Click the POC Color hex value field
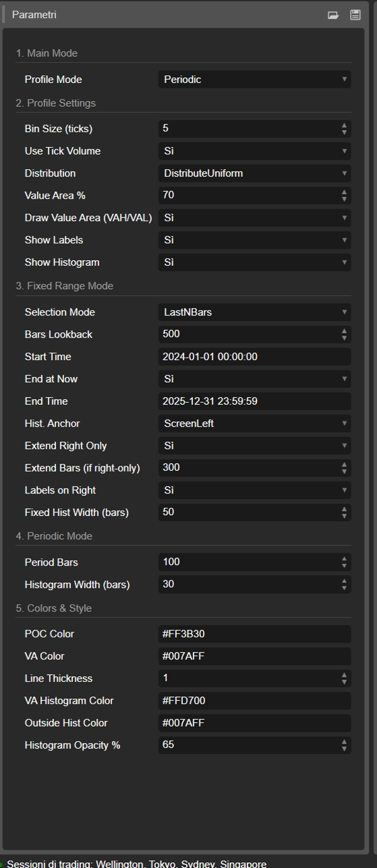Screen dimensions: 377x868 [254, 634]
